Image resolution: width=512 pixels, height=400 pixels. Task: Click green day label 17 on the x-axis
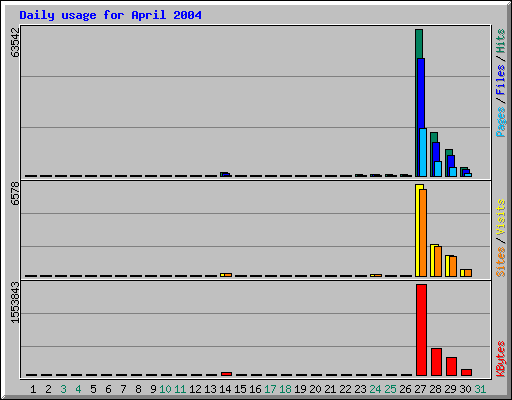click(x=270, y=389)
